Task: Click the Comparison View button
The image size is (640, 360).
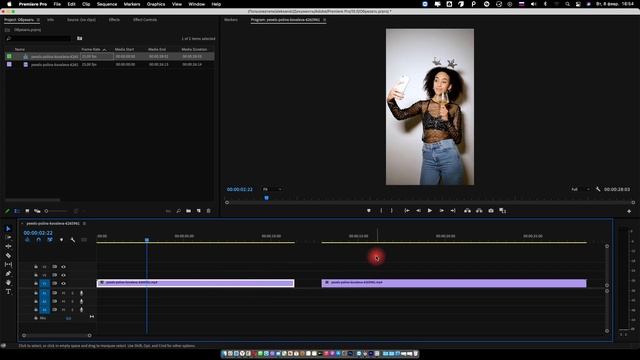Action: [503, 211]
